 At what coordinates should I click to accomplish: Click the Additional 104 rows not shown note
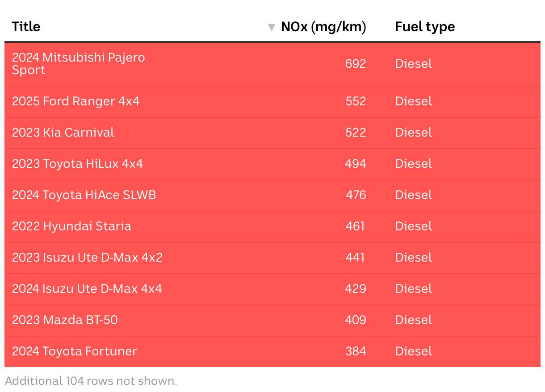91,381
